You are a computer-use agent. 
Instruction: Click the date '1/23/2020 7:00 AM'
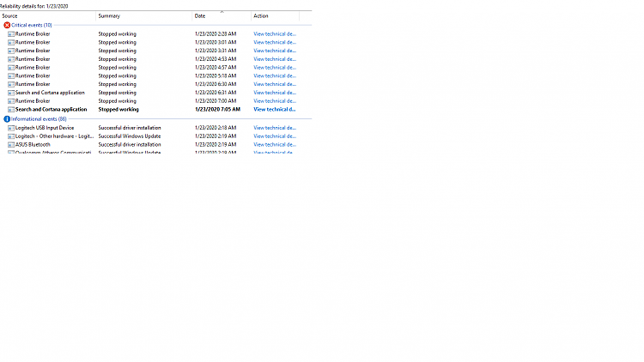coord(216,101)
